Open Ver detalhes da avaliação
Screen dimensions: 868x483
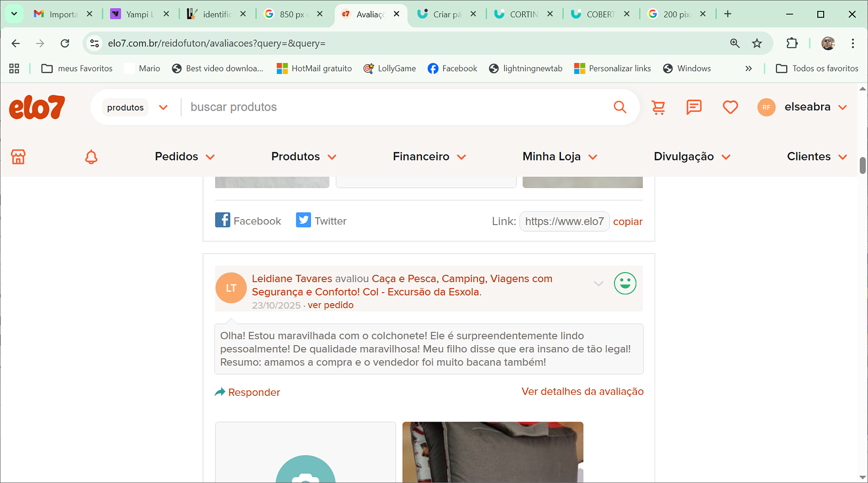click(582, 391)
